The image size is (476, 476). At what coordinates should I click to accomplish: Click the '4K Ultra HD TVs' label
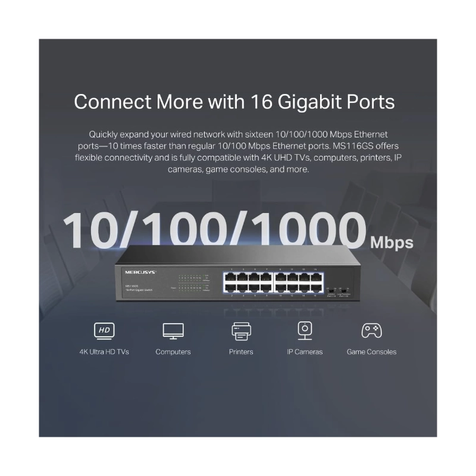click(104, 352)
